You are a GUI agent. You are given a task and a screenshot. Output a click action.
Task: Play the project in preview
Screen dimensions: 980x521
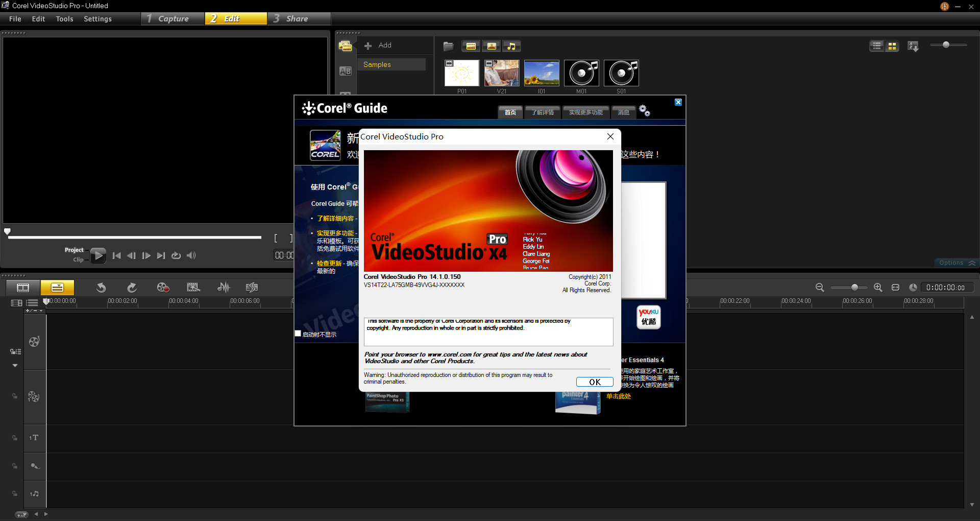point(98,255)
